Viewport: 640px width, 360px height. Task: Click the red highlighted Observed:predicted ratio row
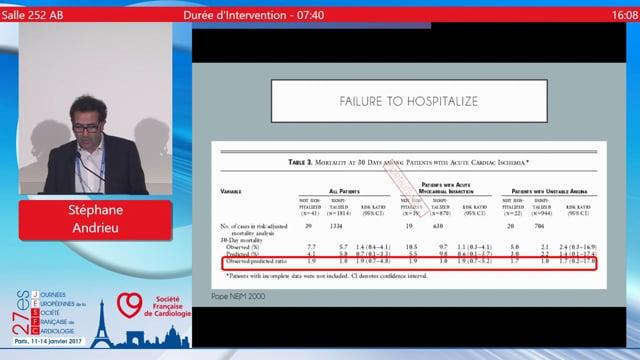tap(409, 263)
